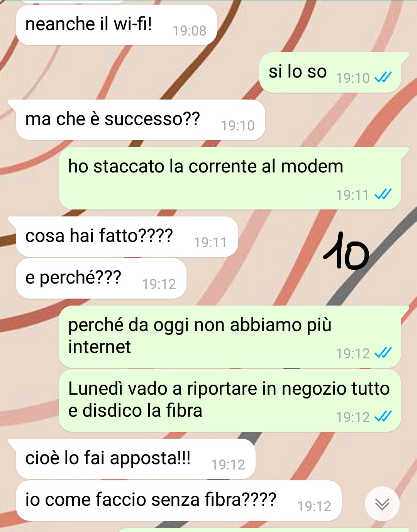Select the 'e perché???' message
The width and height of the screenshot is (417, 532).
(x=101, y=279)
